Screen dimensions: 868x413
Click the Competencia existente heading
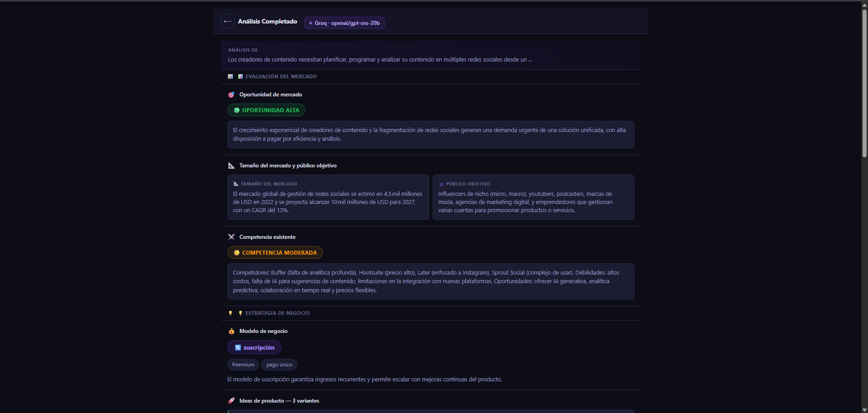268,237
